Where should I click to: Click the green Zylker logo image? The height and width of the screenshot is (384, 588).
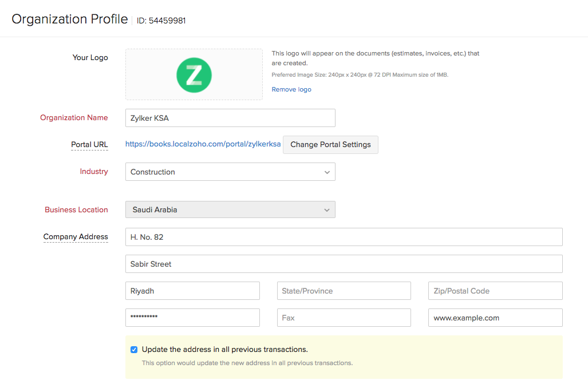[194, 75]
